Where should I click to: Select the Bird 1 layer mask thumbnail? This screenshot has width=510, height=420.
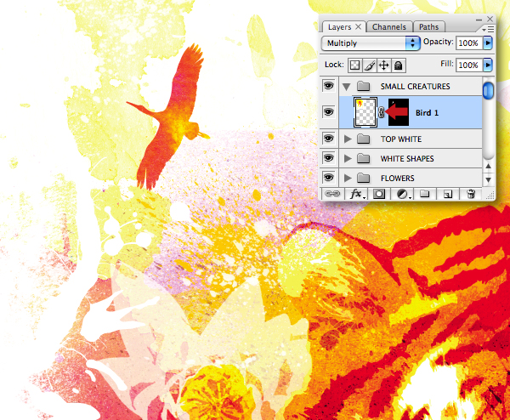click(x=399, y=112)
